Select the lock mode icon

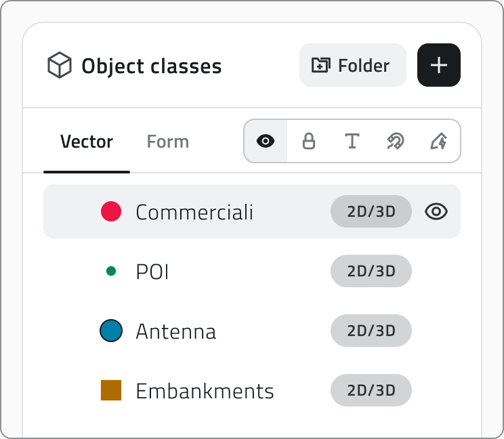coord(309,141)
